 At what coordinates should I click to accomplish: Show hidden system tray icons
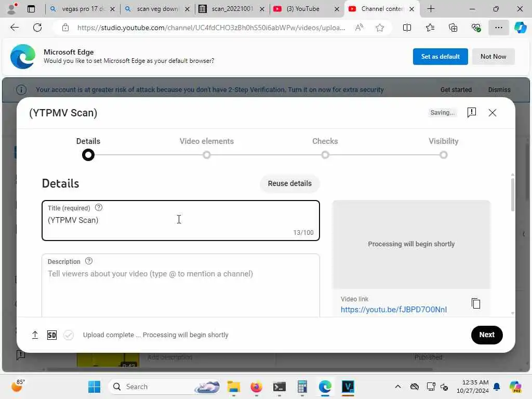(397, 387)
